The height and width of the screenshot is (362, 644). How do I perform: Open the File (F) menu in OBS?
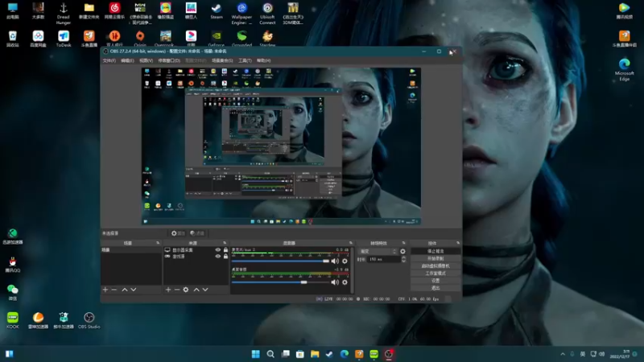(x=109, y=60)
